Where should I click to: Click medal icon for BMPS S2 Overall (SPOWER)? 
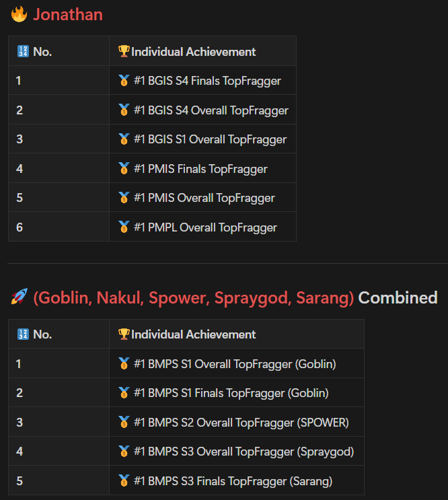coord(124,422)
